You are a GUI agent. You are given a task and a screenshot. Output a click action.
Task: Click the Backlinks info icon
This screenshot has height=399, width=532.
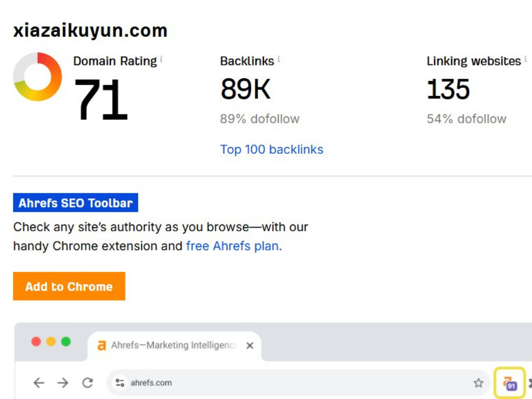[279, 60]
